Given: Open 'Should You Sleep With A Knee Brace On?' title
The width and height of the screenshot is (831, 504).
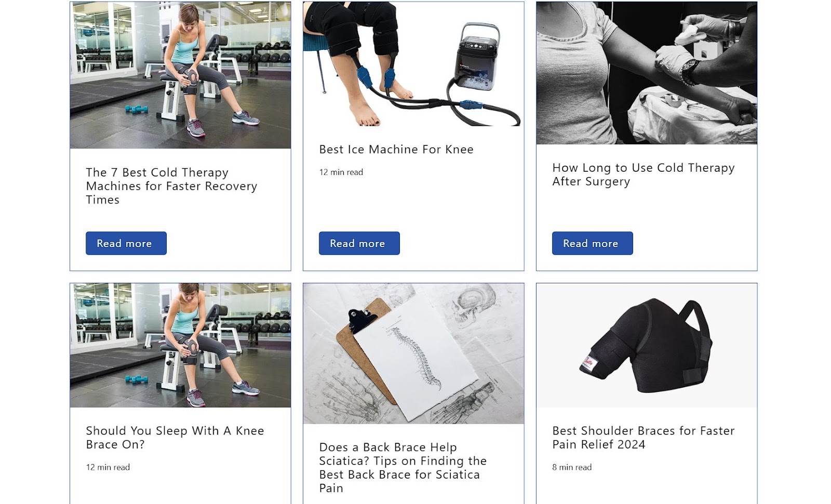Looking at the screenshot, I should point(175,438).
